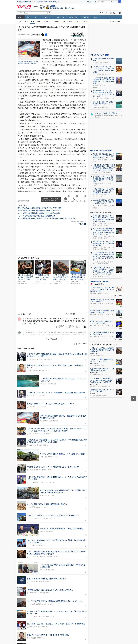Open article クルーズ船に乗船の８０代女性
This screenshot has height=644, width=138.
click(x=63, y=380)
